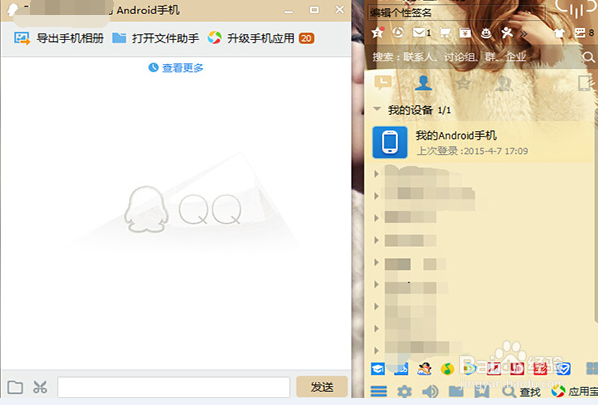
Task: Collapse the 我的设备 group
Action: tap(377, 109)
